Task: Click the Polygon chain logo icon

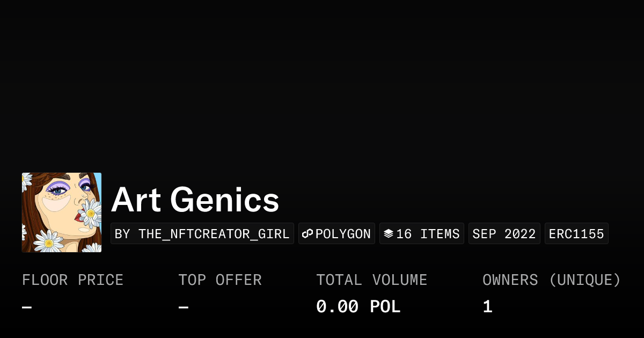Action: coord(308,234)
